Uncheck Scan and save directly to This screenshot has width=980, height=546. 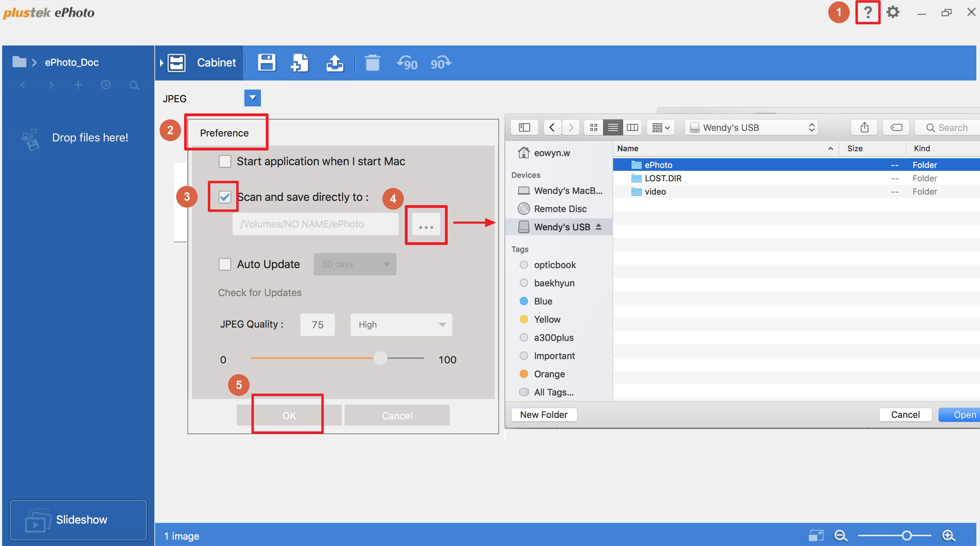(225, 197)
